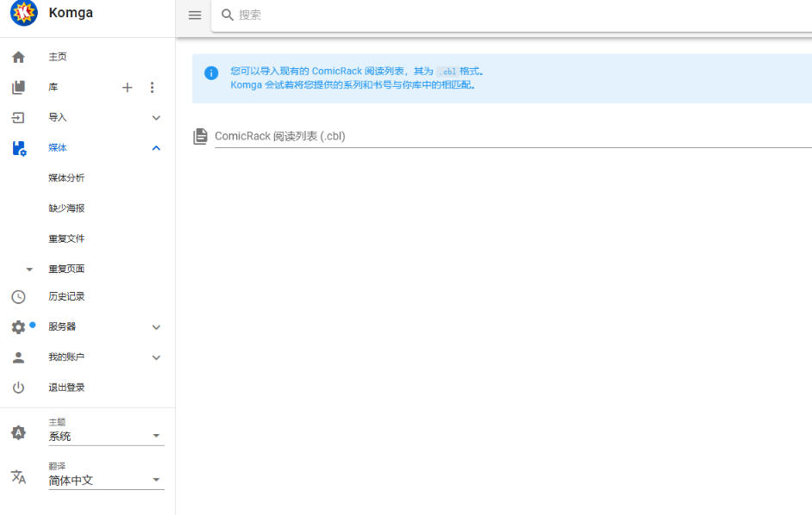Click the theme brightness icon
The image size is (812, 515).
(18, 432)
